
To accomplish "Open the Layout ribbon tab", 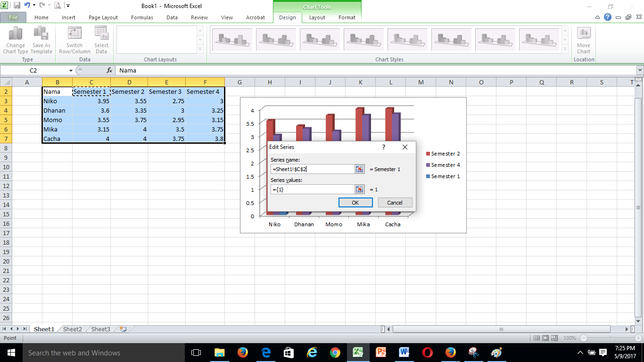I will (317, 17).
